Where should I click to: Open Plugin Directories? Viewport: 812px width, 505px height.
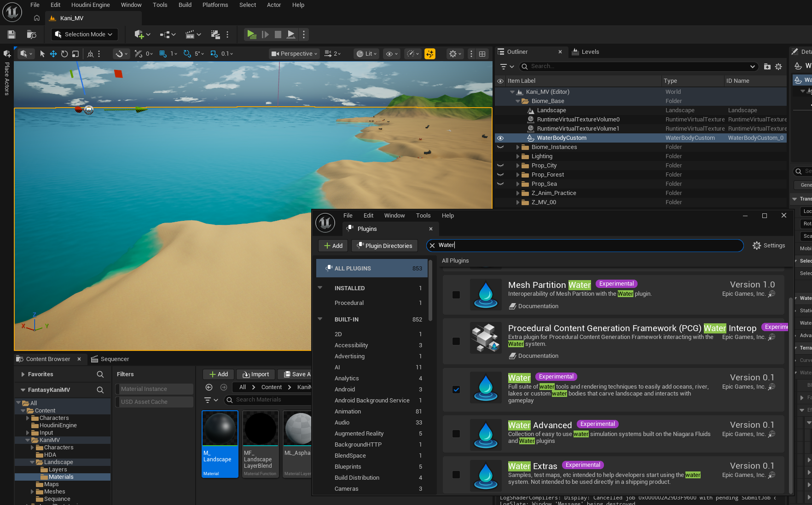[385, 246]
